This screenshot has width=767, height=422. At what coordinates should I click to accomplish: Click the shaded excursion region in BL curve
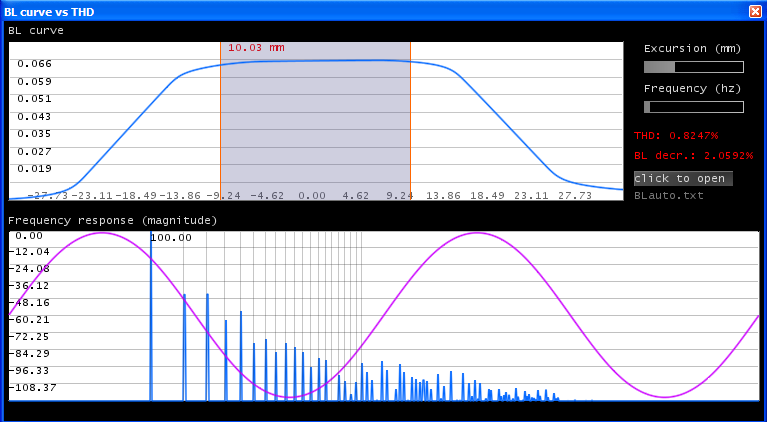click(x=316, y=121)
